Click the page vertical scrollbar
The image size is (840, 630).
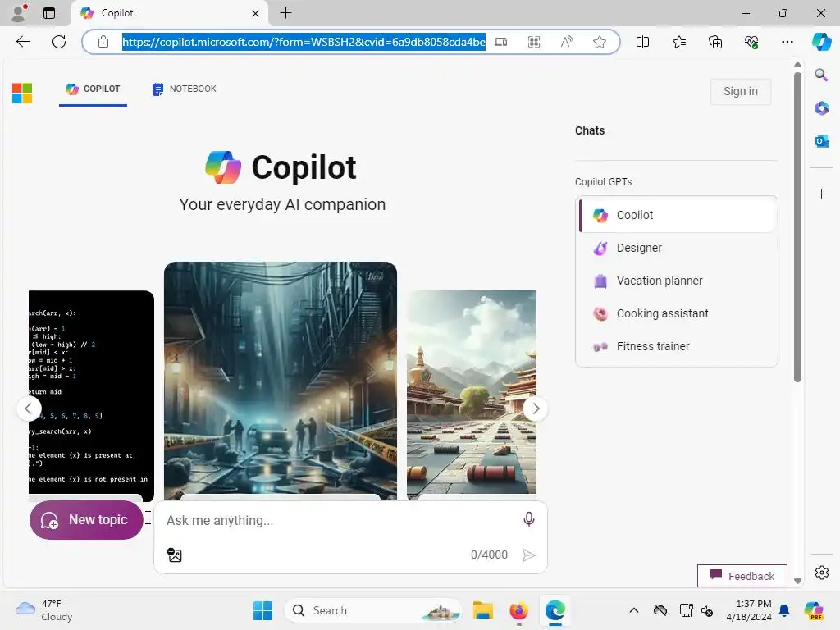pyautogui.click(x=797, y=228)
